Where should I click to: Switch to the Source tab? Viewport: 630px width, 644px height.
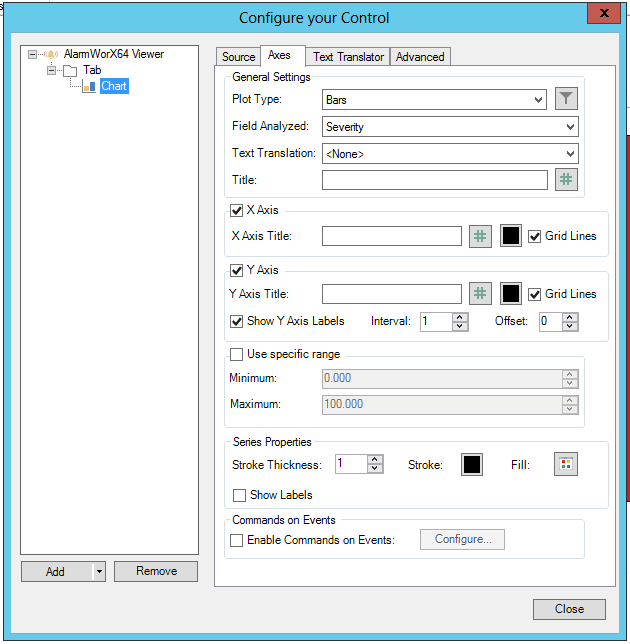pos(239,57)
